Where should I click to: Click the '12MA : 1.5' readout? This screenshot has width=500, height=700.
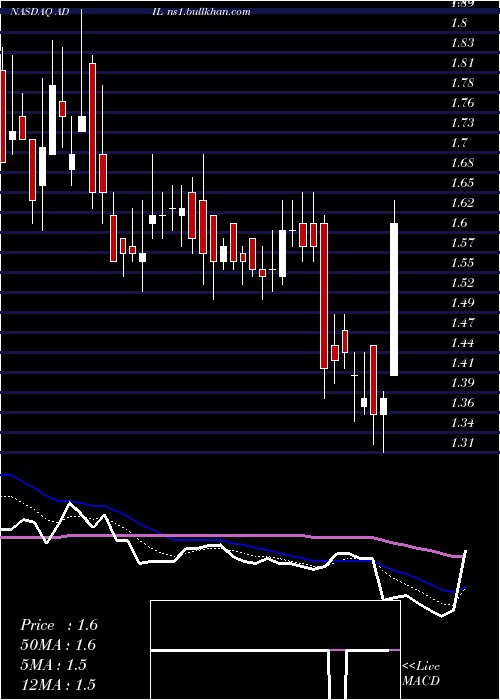tap(59, 685)
